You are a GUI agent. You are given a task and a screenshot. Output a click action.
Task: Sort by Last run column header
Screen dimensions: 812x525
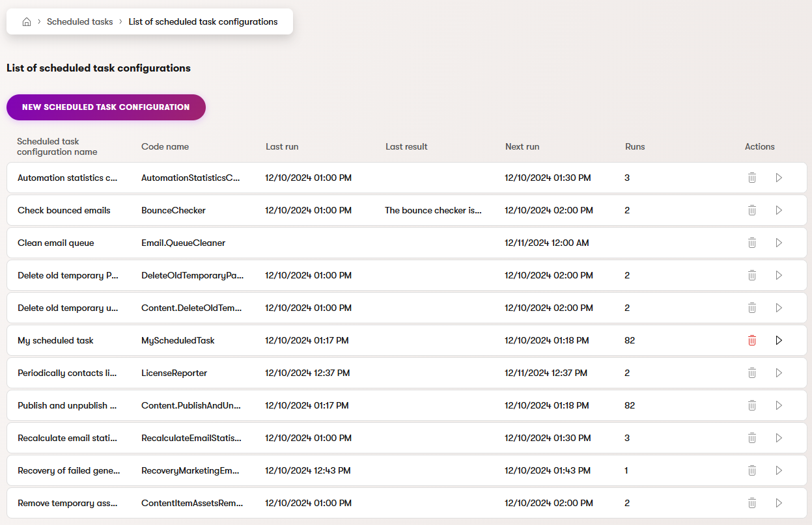[x=282, y=146]
